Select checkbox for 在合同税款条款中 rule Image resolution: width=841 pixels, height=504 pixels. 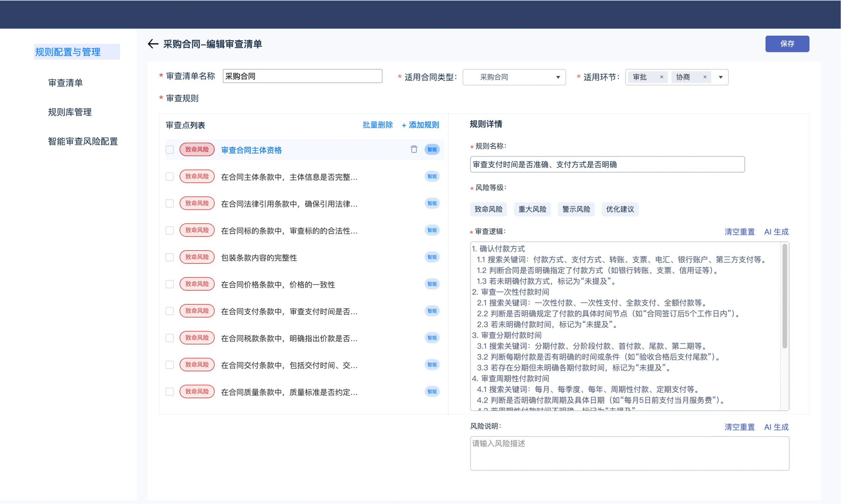click(x=170, y=338)
